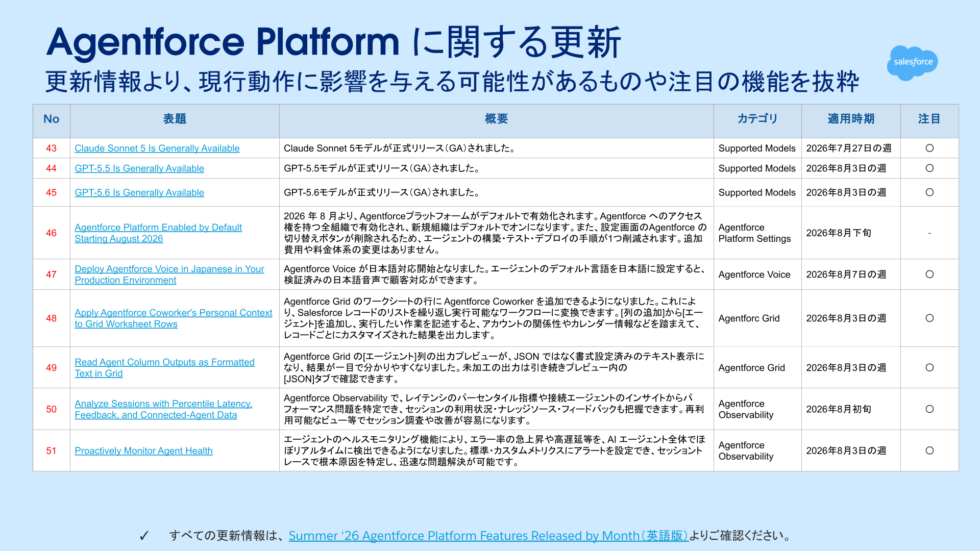Screen dimensions: 980x551
Task: Select row number 46
Action: click(x=52, y=233)
